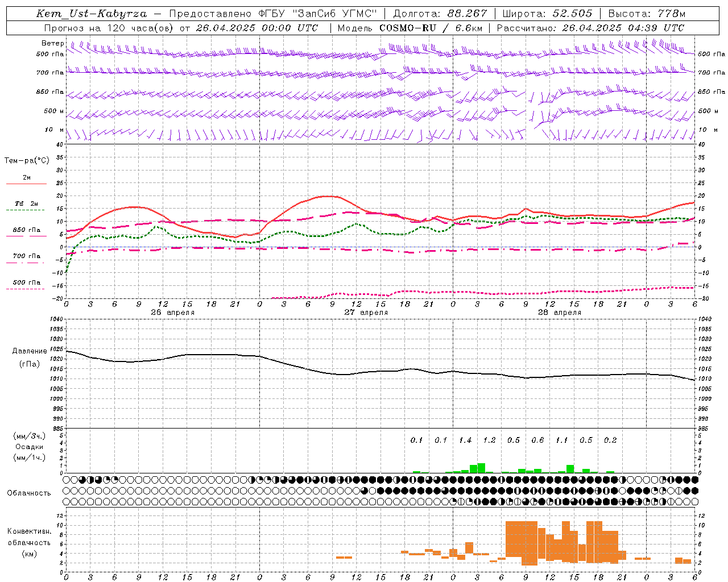The height and width of the screenshot is (582, 728).
Task: Click the Долгота: 88.267 value
Action: click(440, 14)
